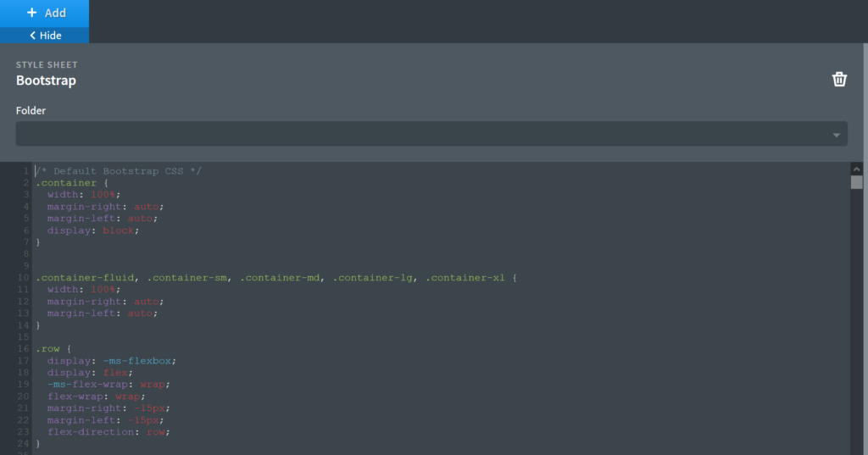Click the 'STYLE SHEET' label
The height and width of the screenshot is (455, 868).
(x=47, y=64)
